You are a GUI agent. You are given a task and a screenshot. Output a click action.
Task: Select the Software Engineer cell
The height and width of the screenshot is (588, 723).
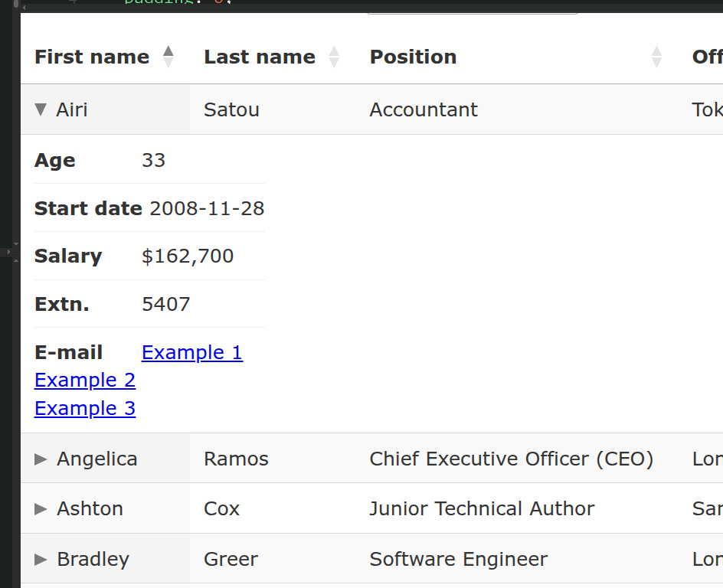click(517, 559)
